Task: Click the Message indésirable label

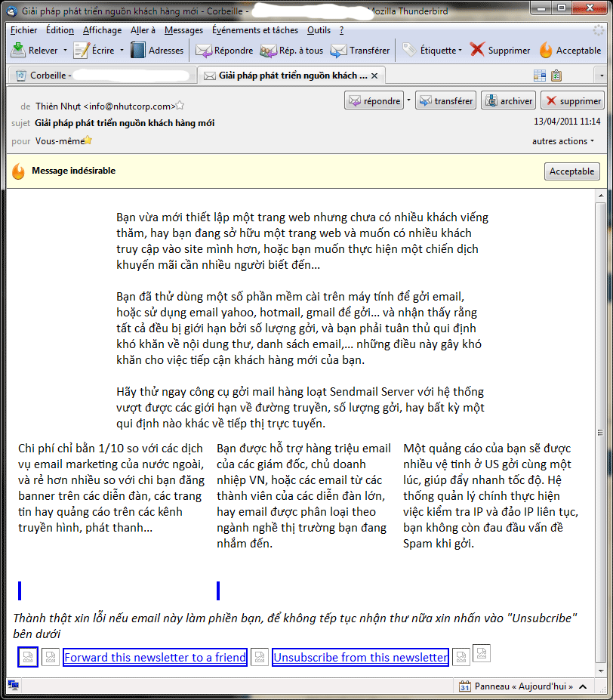Action: [x=74, y=171]
